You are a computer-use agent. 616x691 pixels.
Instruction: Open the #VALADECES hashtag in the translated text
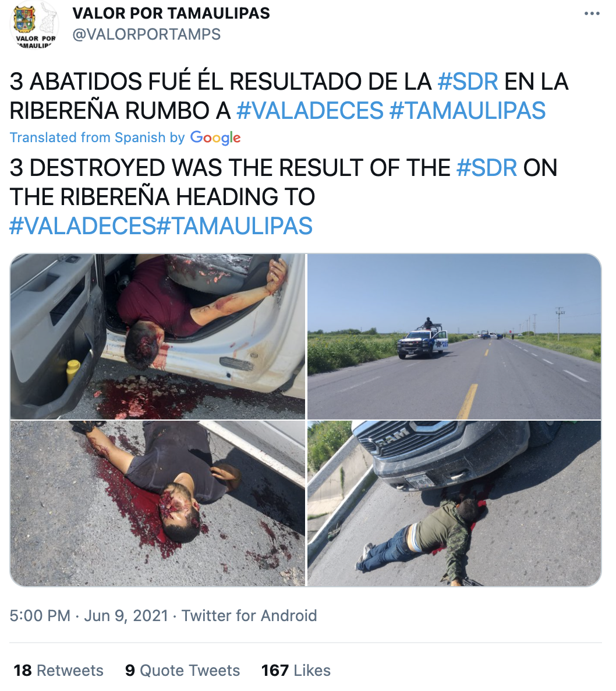(x=83, y=225)
